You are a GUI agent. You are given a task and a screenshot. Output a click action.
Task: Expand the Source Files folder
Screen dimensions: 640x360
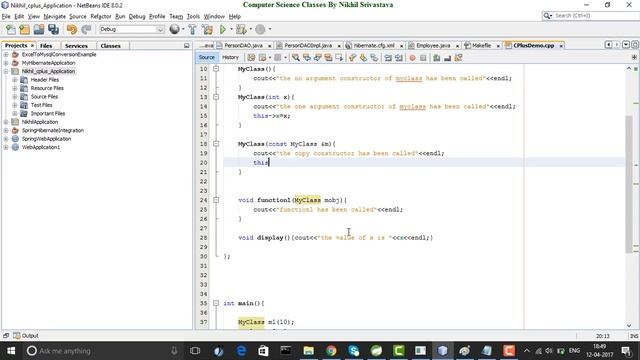click(15, 97)
